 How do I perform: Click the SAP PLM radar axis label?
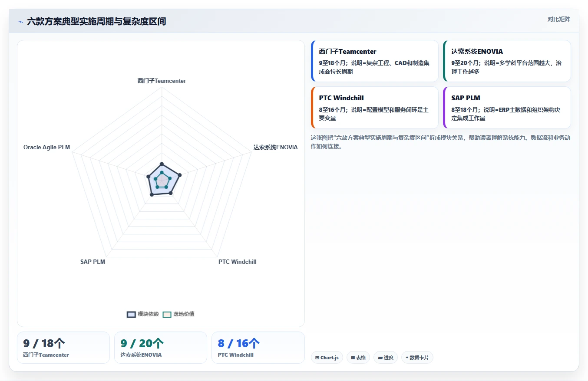92,262
